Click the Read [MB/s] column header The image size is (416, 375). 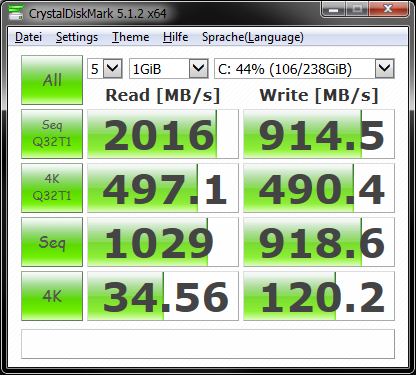(x=163, y=95)
